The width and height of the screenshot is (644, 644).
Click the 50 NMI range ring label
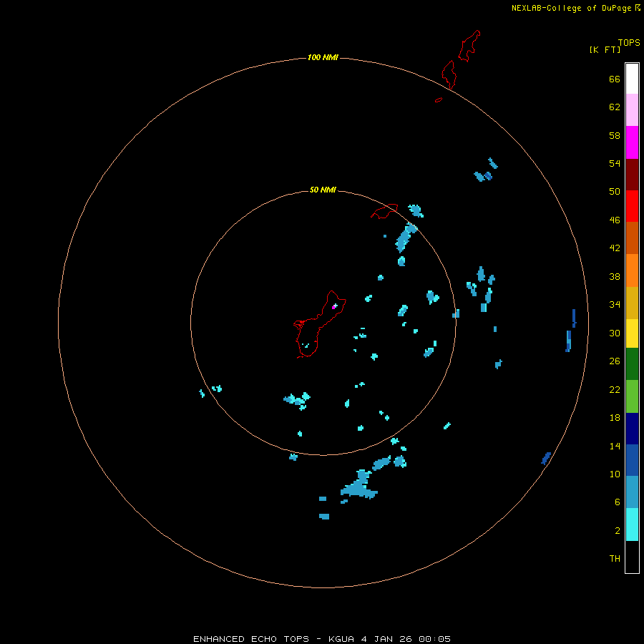click(323, 190)
